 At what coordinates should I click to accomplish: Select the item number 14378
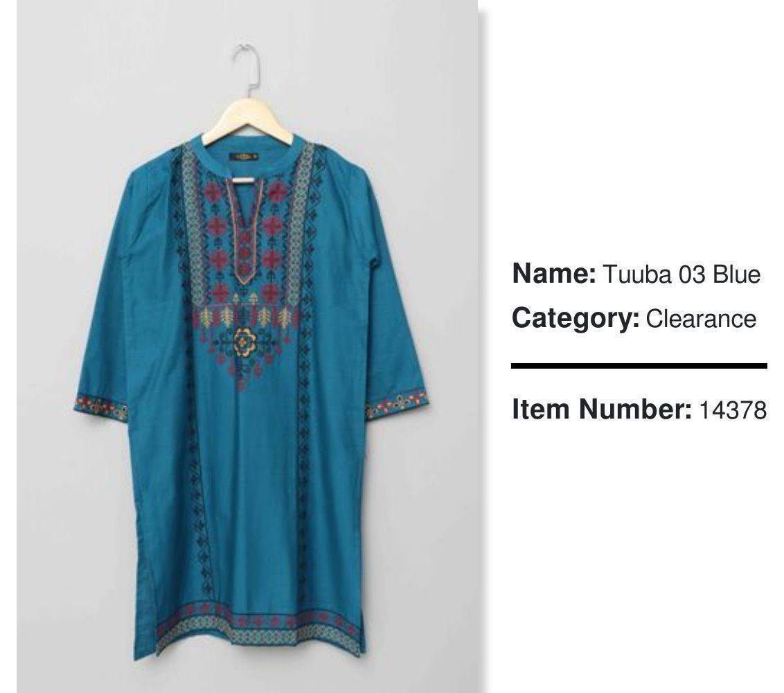coord(733,410)
